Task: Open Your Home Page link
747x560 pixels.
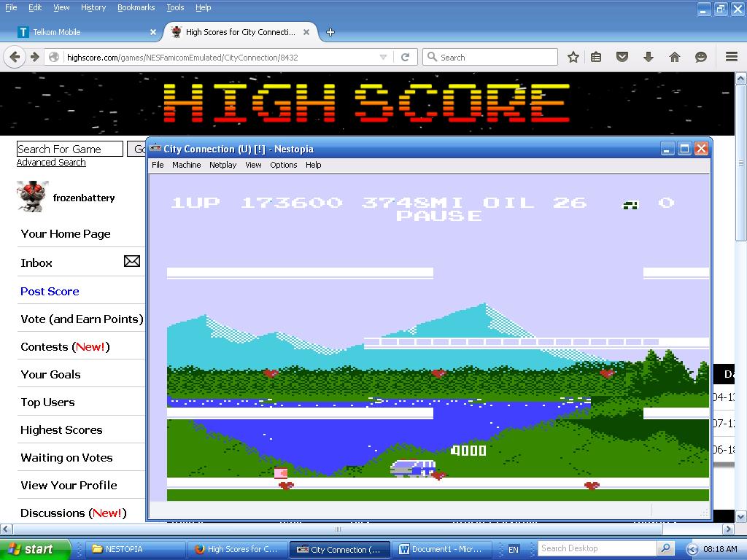Action: 65,234
